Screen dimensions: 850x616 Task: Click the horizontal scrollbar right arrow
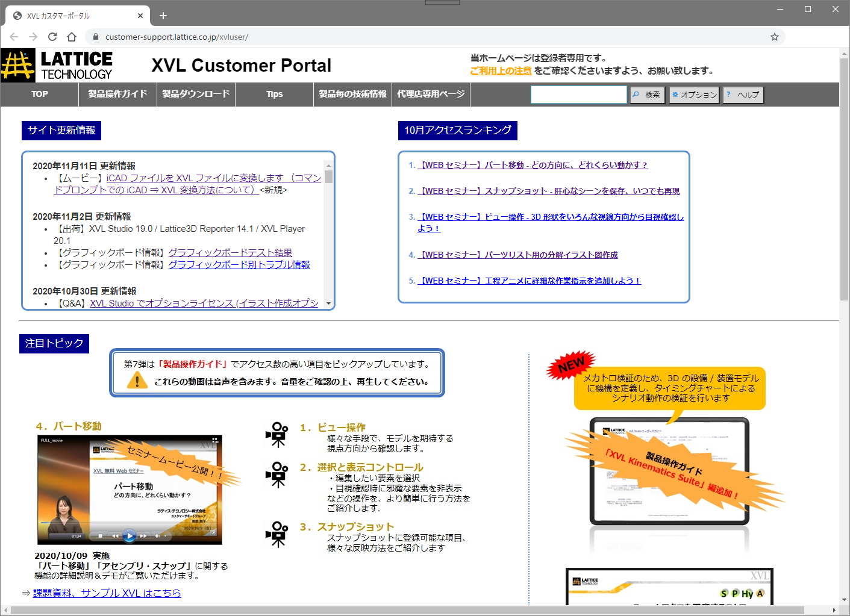[834, 611]
